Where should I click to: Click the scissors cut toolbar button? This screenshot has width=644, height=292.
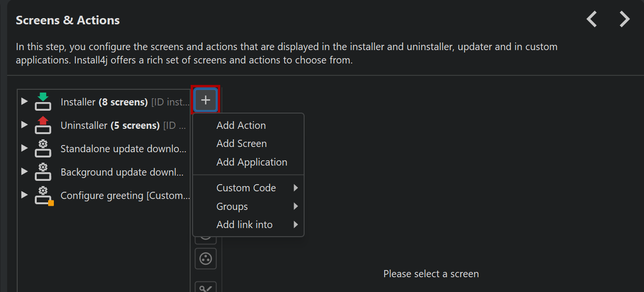[205, 287]
